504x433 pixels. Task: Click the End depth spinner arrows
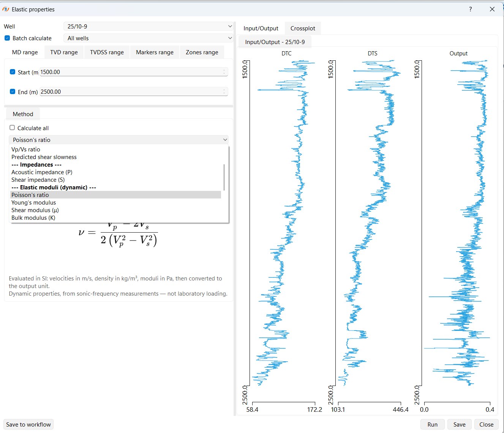pos(224,91)
